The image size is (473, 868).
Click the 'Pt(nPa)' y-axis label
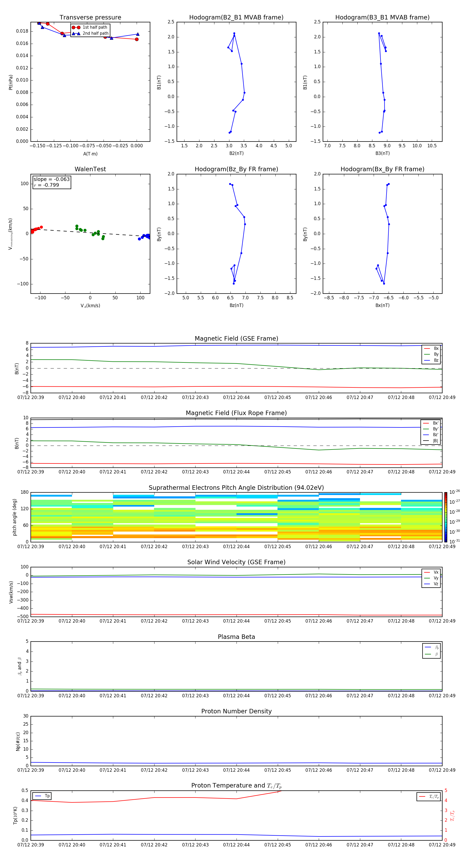tap(11, 82)
